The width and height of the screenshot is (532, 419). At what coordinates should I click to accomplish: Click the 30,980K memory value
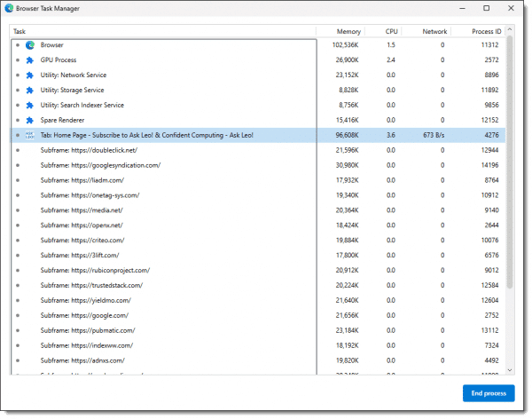(x=347, y=165)
